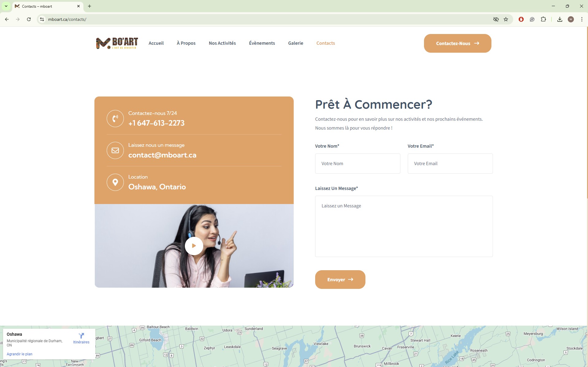The height and width of the screenshot is (367, 588).
Task: Play the video on the operator image
Action: coord(194,246)
